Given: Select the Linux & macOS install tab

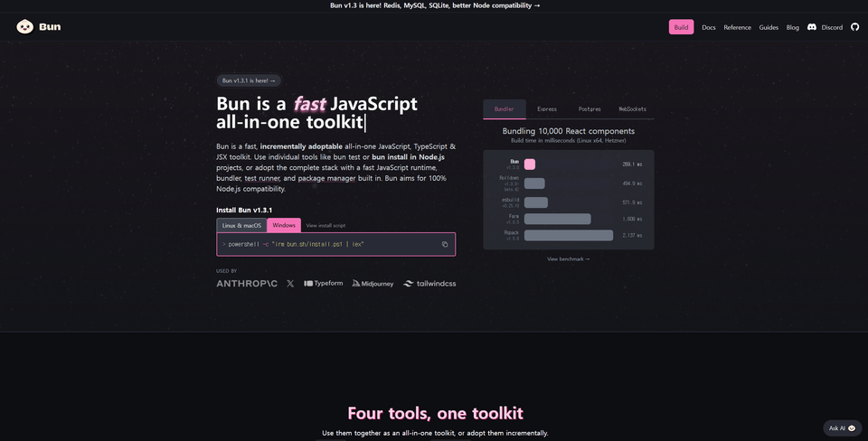Looking at the screenshot, I should tap(241, 225).
